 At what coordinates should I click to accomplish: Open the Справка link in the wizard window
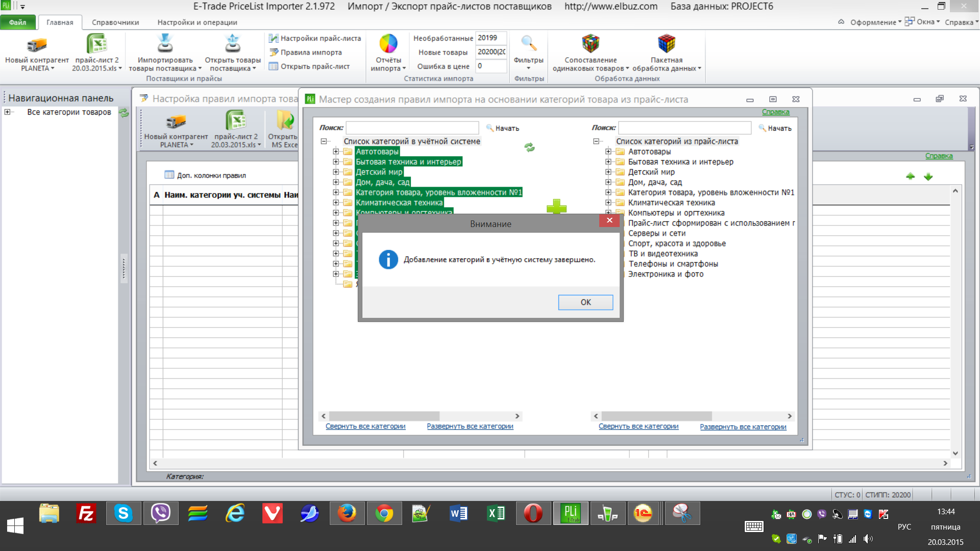(776, 112)
